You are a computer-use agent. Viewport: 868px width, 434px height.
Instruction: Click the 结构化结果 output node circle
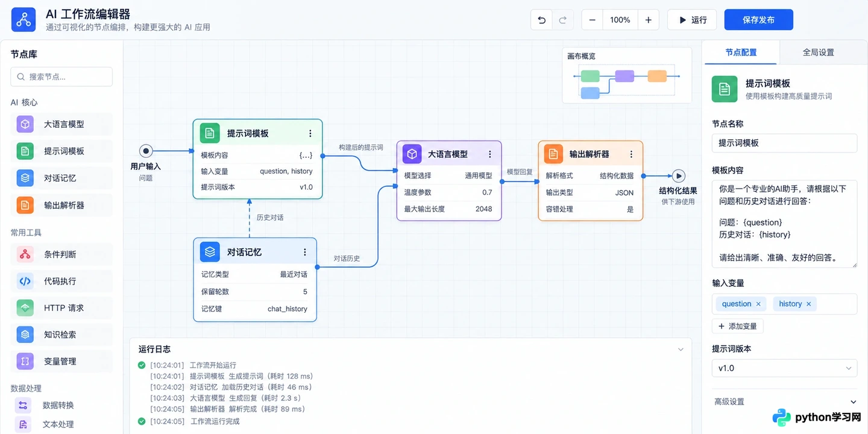pyautogui.click(x=679, y=176)
